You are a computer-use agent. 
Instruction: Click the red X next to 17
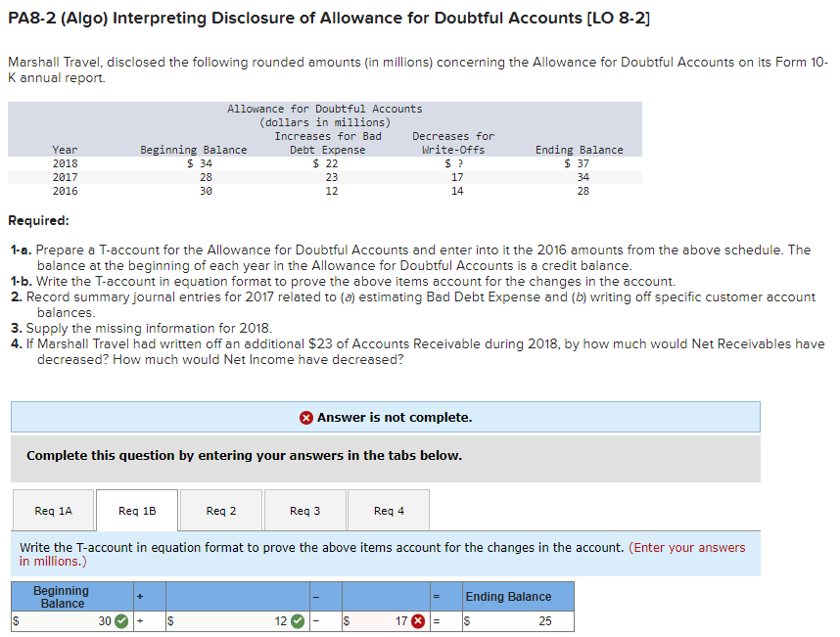point(418,621)
